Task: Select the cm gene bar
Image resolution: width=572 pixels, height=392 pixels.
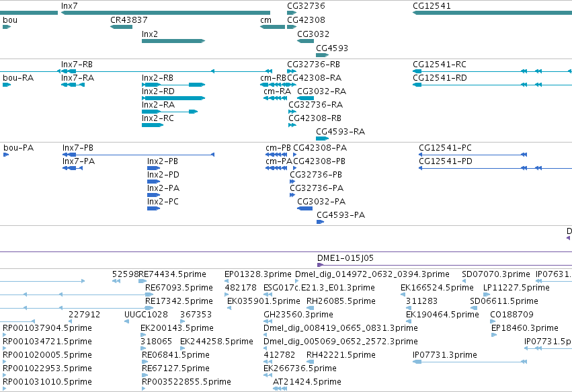Action: pos(272,27)
